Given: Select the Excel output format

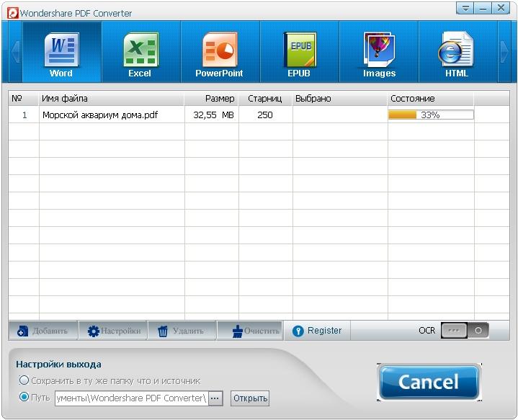Looking at the screenshot, I should tap(140, 52).
